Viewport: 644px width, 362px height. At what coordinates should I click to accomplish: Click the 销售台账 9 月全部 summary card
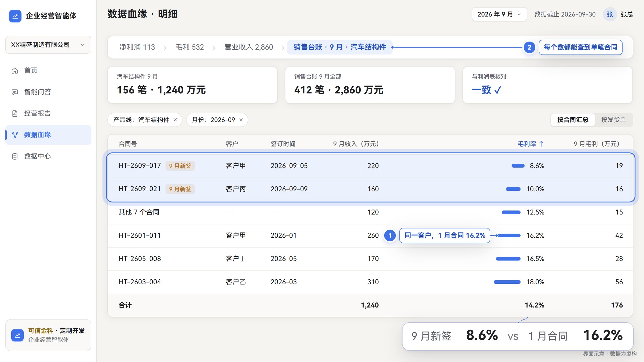[x=370, y=85]
